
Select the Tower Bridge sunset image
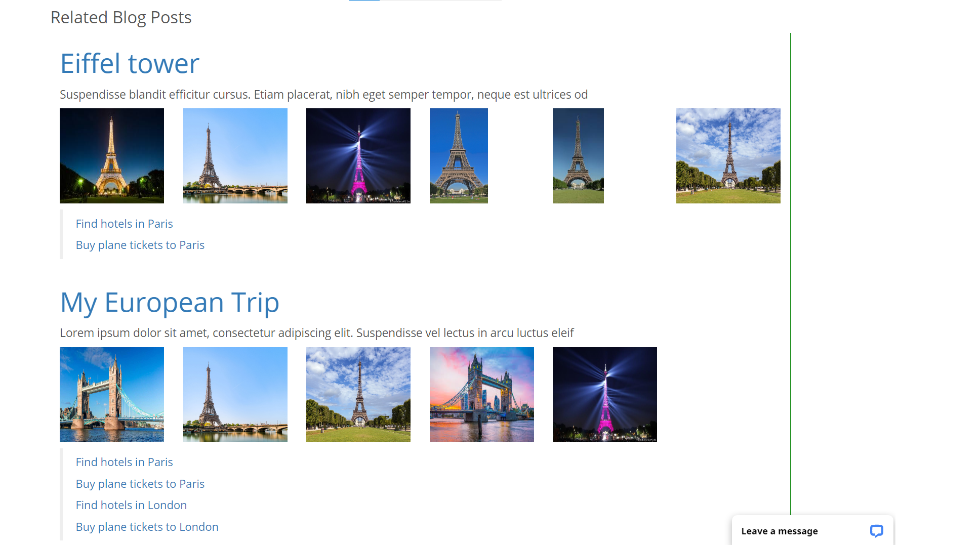pos(481,394)
